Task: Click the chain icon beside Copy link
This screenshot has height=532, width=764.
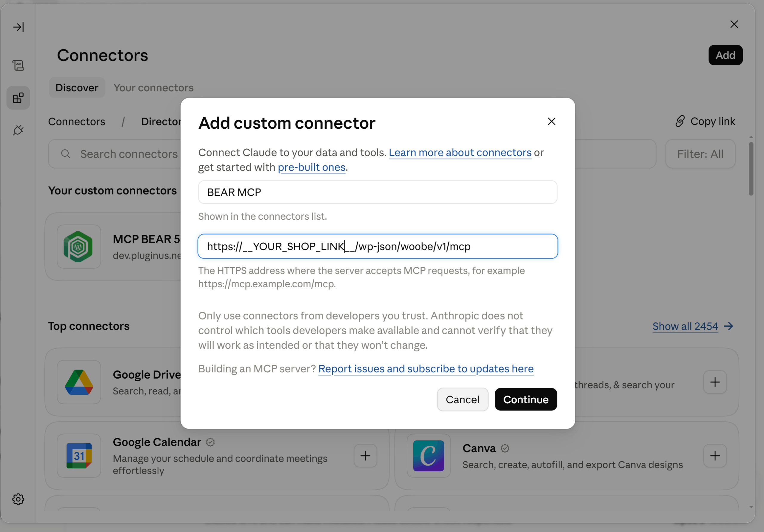Action: pos(680,121)
